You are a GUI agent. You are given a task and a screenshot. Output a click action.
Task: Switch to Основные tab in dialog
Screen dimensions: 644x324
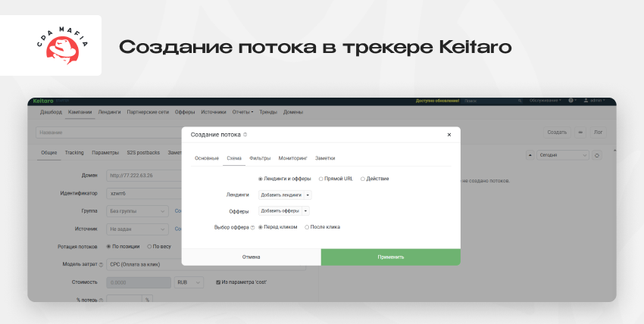pyautogui.click(x=207, y=158)
